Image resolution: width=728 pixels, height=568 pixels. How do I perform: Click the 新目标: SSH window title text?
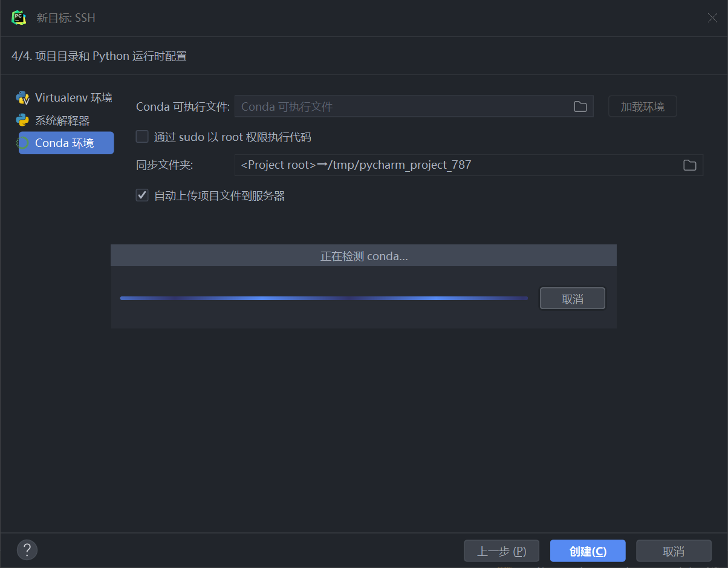click(66, 18)
